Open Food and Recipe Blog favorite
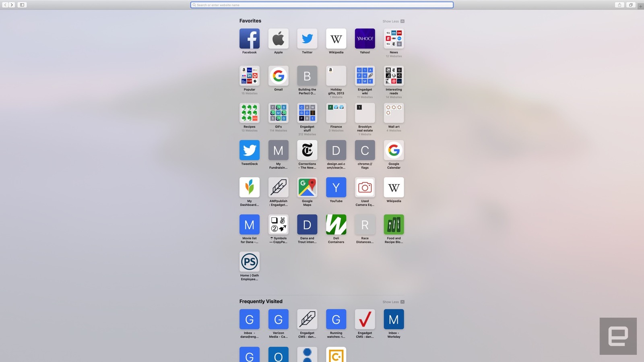 coord(394,225)
